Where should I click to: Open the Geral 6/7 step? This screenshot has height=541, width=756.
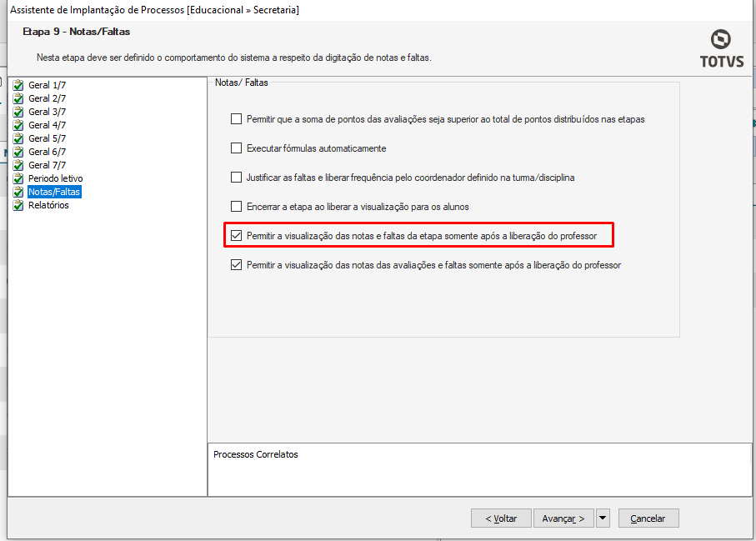(x=47, y=152)
